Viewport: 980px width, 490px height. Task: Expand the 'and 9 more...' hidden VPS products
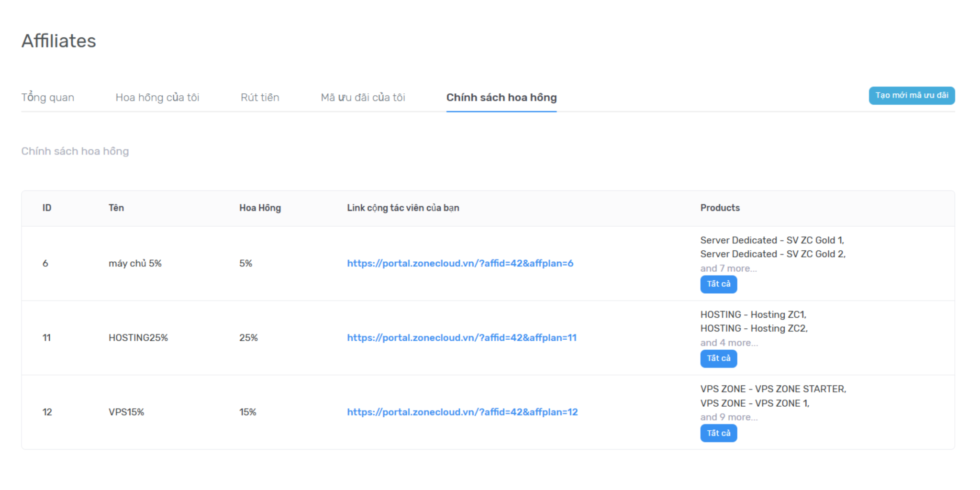[728, 417]
